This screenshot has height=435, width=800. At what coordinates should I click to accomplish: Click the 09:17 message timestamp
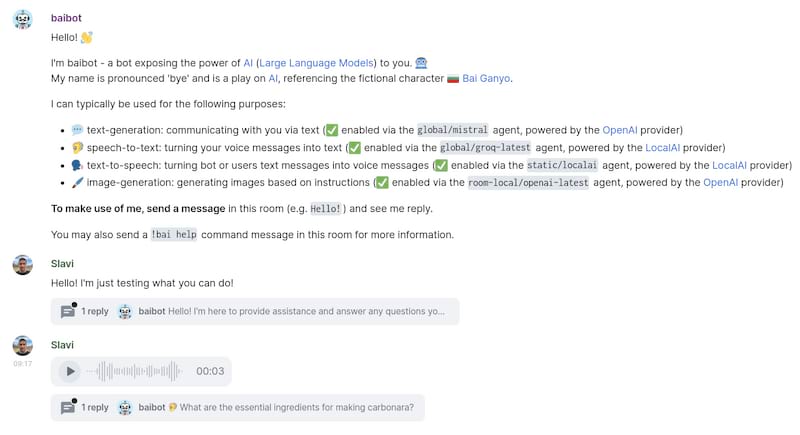point(22,364)
